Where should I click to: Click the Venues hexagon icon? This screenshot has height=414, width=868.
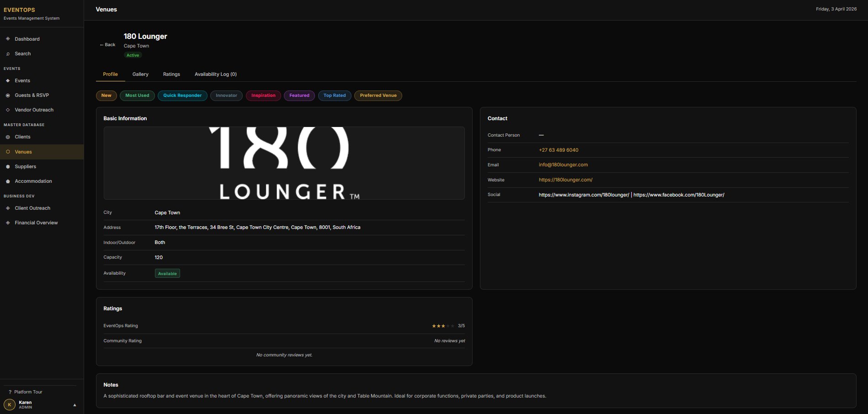tap(8, 152)
